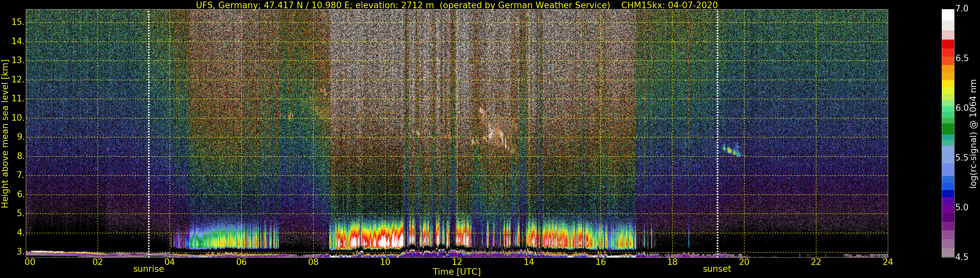Screen dimensions: 980x278
Task: Click the 'Time [UTC]' axis label
Action: click(x=457, y=271)
